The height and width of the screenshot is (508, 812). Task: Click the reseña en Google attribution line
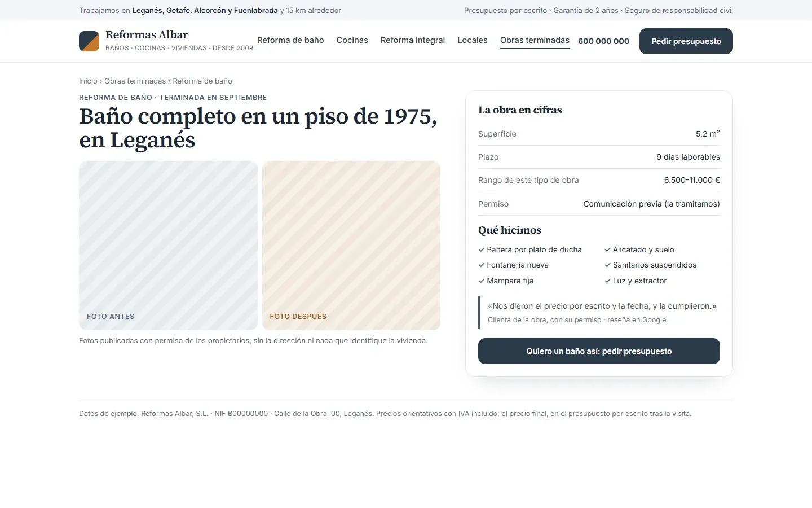pos(577,319)
